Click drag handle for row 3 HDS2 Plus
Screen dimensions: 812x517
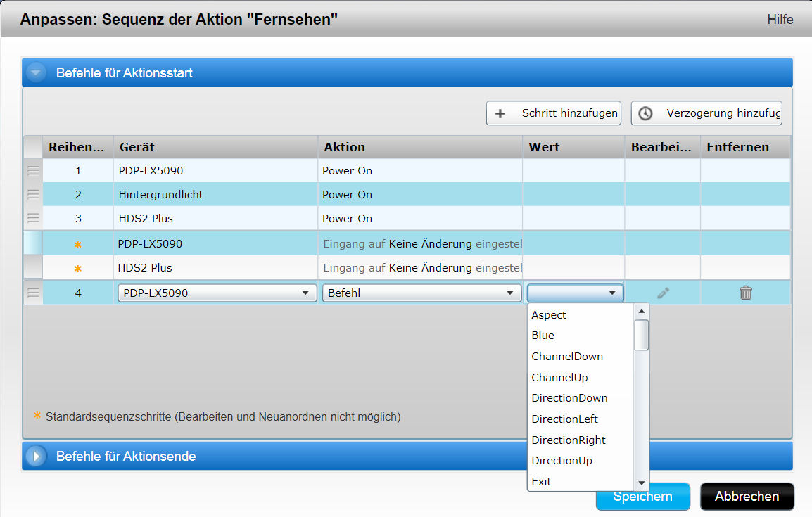pyautogui.click(x=33, y=219)
